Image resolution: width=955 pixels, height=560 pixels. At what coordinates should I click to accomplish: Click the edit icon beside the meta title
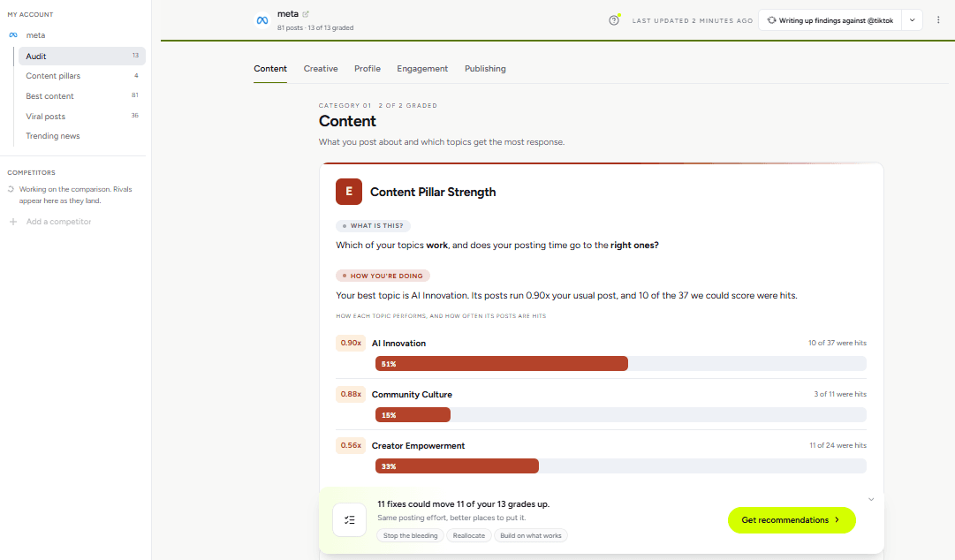point(306,14)
